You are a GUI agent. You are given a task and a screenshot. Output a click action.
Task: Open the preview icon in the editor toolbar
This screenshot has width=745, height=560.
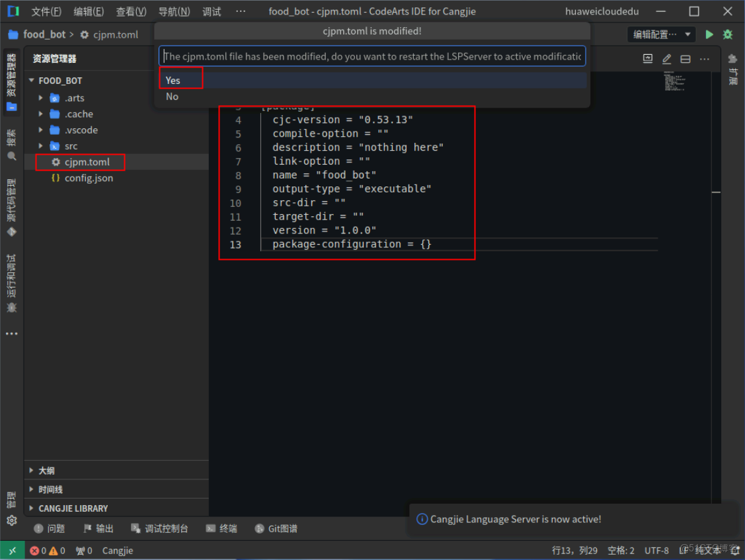tap(647, 58)
